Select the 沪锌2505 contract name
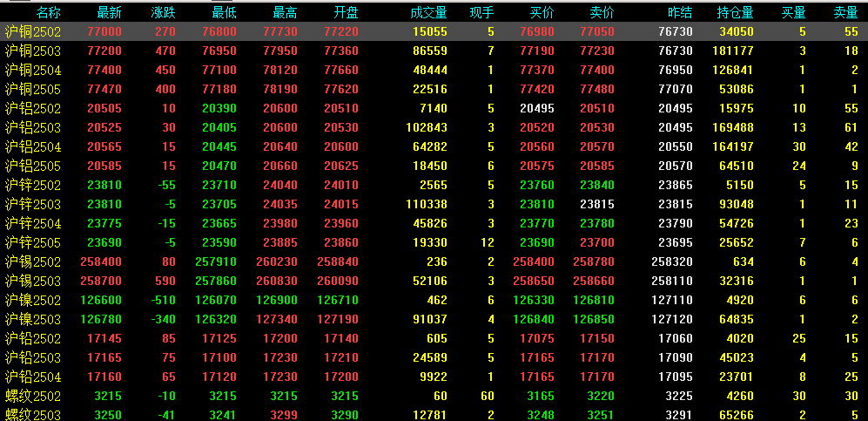Screen dimensions: 868x421 pyautogui.click(x=33, y=242)
